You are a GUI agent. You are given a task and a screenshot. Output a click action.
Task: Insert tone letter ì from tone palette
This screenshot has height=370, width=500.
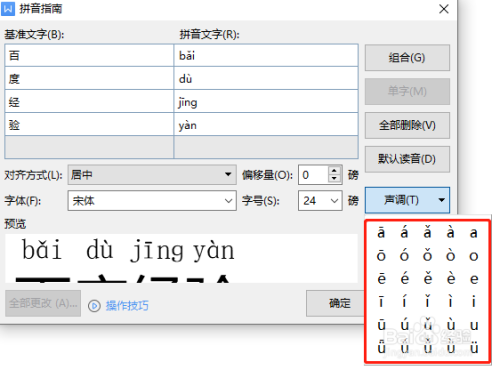[451, 301]
